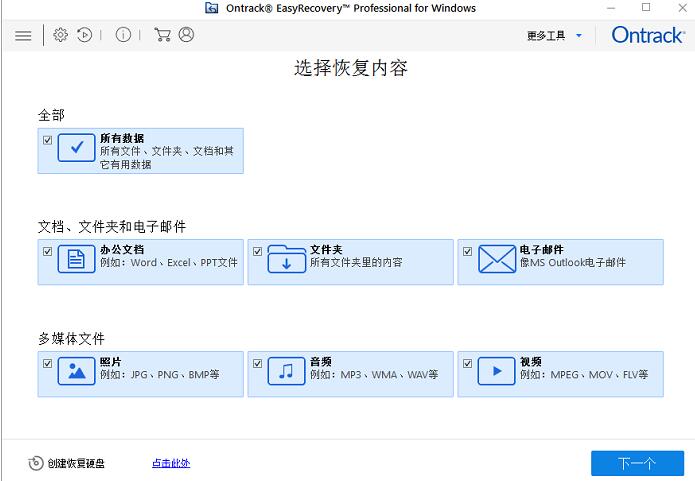695x481 pixels.
Task: Click the 选择恢复内容 page title
Action: (x=351, y=68)
